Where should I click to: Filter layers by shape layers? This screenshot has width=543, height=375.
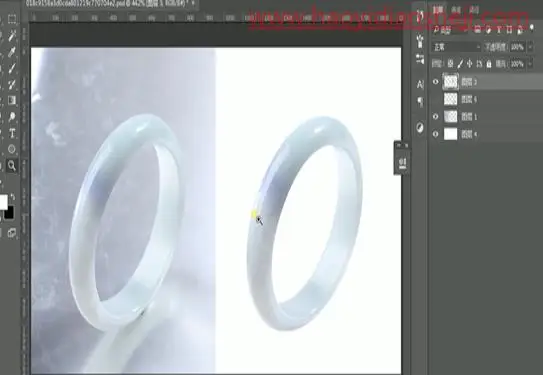[x=509, y=30]
